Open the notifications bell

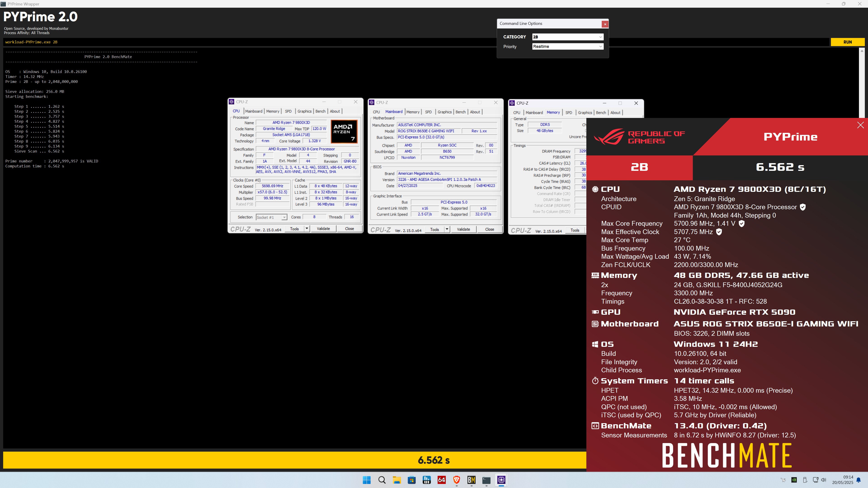click(x=859, y=480)
